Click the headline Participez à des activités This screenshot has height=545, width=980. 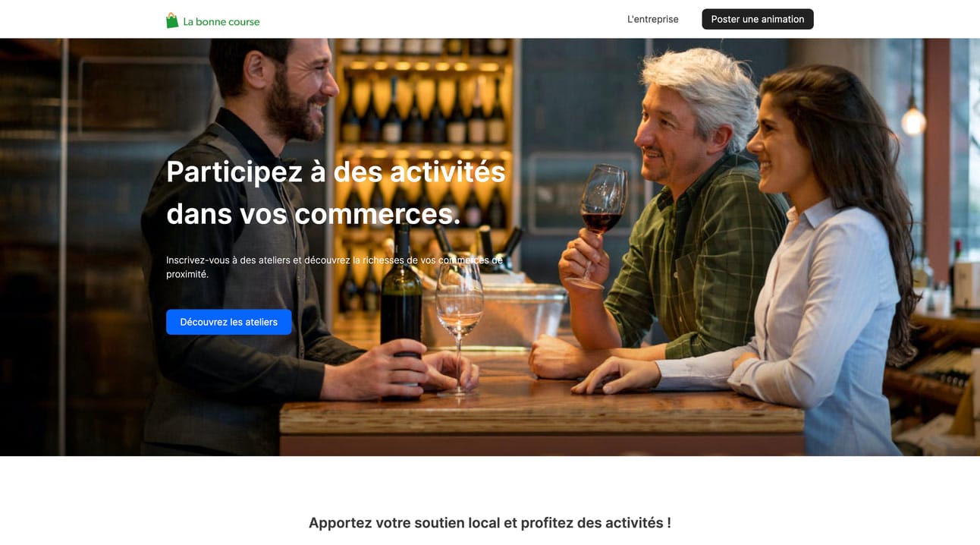click(x=335, y=172)
